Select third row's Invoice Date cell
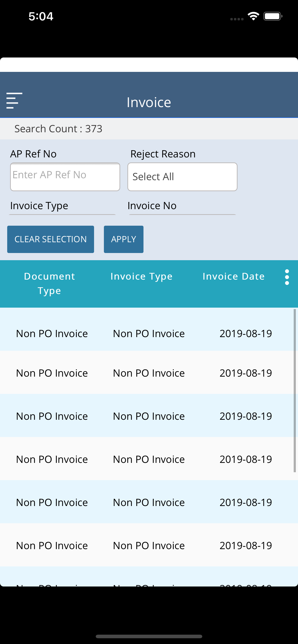The width and height of the screenshot is (298, 644). [x=246, y=416]
